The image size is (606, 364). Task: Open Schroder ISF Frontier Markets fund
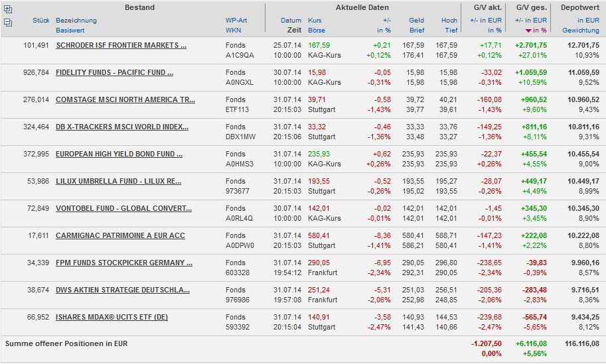tap(121, 45)
